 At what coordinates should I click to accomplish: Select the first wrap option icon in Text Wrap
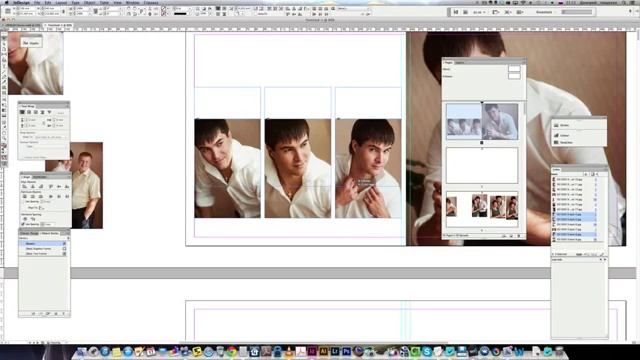pyautogui.click(x=22, y=112)
